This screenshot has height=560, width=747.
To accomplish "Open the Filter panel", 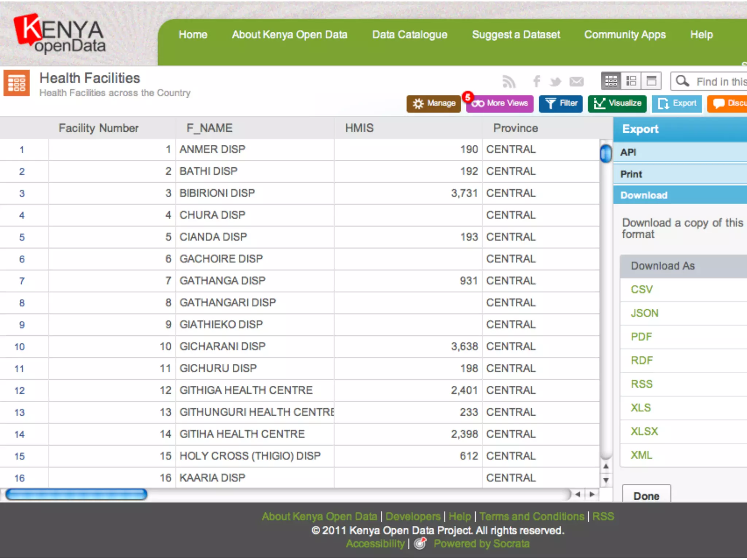I will [561, 104].
